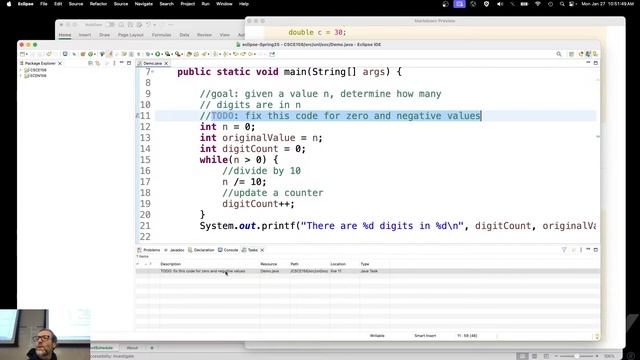Select the TODO task row in Tasks table

click(367, 271)
